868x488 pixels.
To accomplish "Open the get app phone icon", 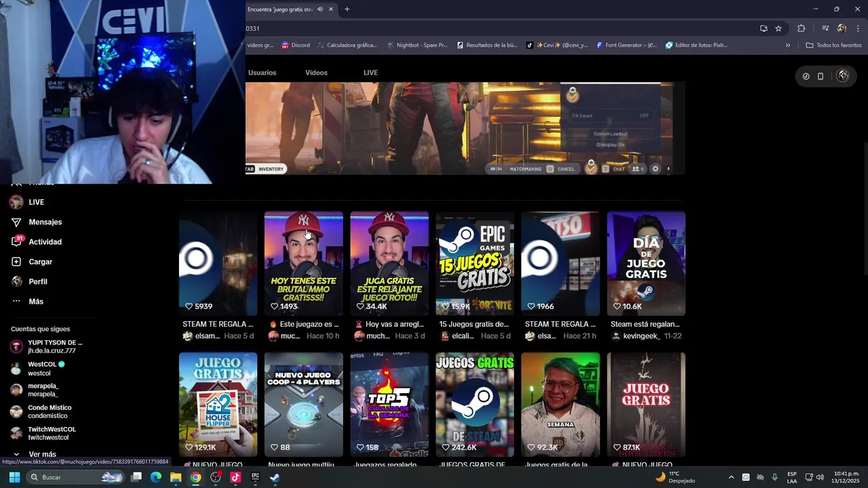I will [821, 76].
